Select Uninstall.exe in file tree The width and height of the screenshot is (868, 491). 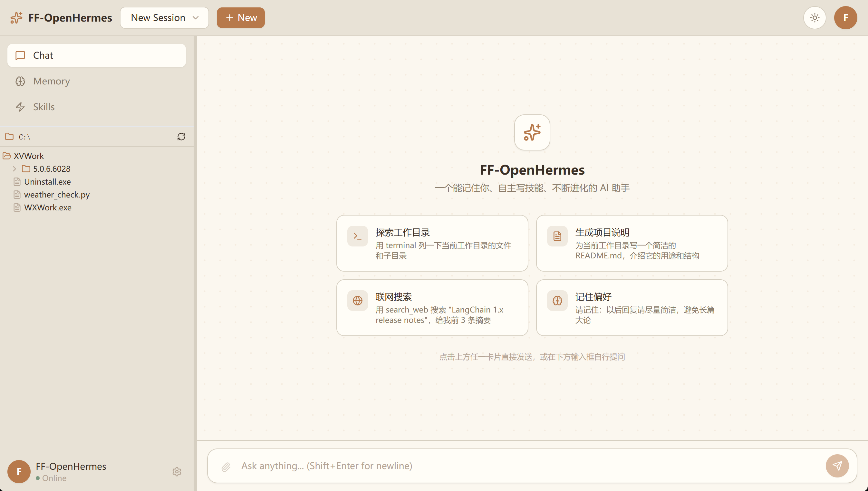click(x=47, y=182)
